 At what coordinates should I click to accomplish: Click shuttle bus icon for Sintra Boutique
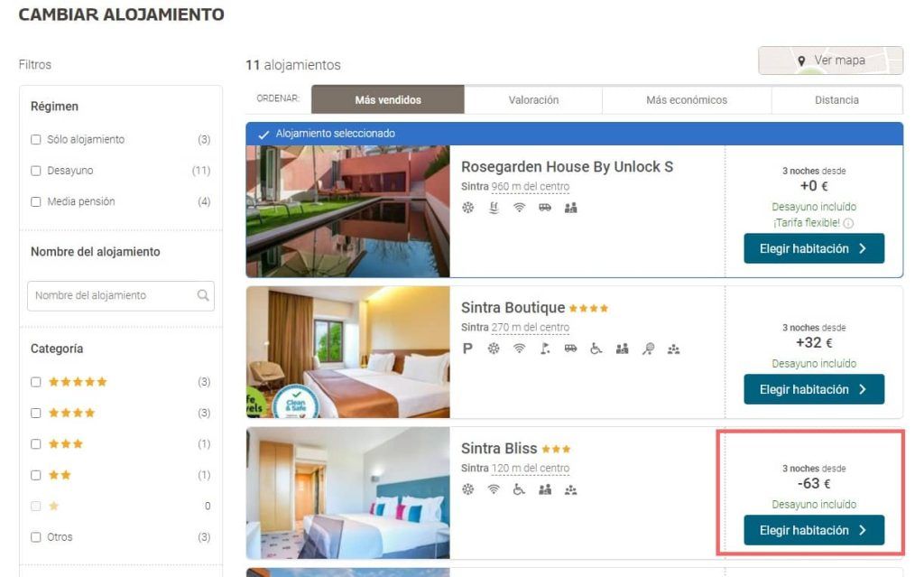click(x=570, y=349)
